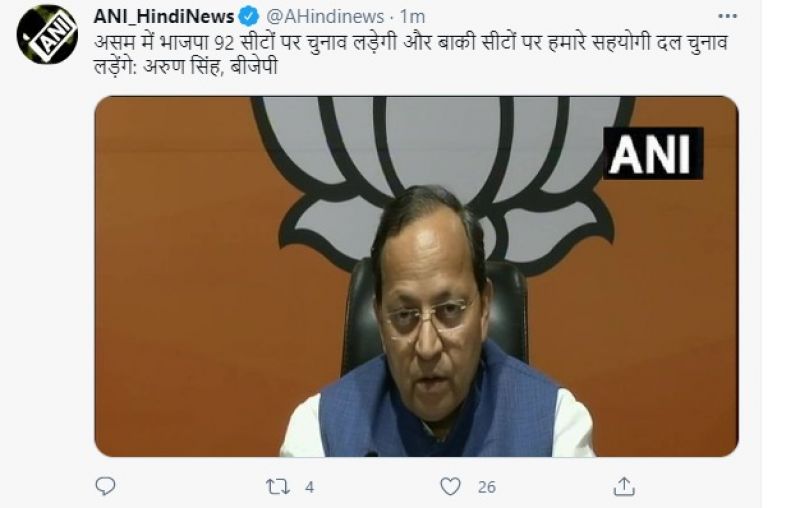The height and width of the screenshot is (508, 800).
Task: Click the reply speech bubble icon
Action: click(x=105, y=486)
